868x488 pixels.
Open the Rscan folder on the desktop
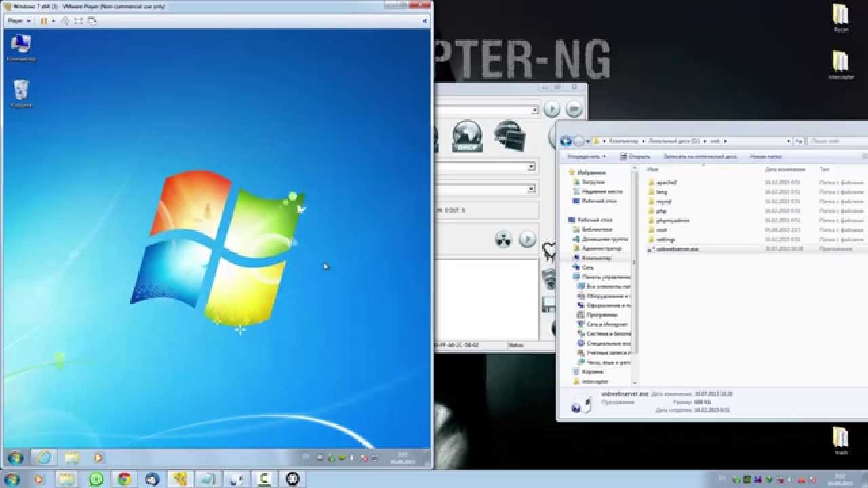click(841, 18)
